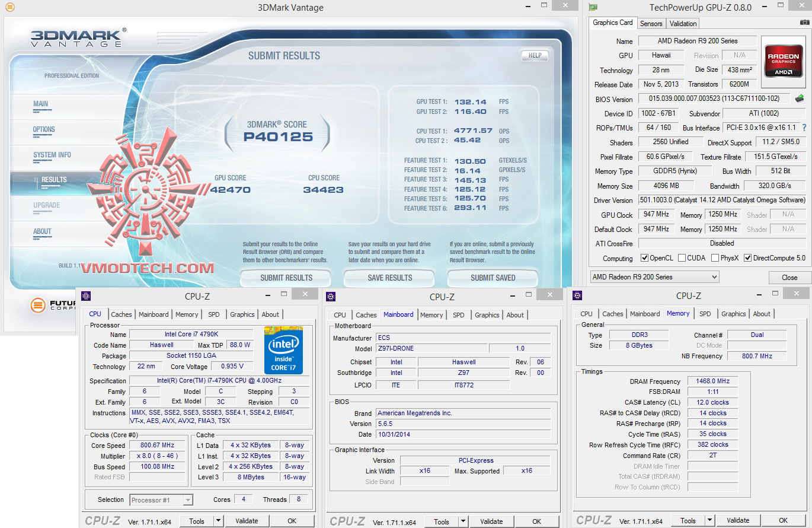Open 3DMark HELP
This screenshot has height=528, width=812.
[535, 56]
